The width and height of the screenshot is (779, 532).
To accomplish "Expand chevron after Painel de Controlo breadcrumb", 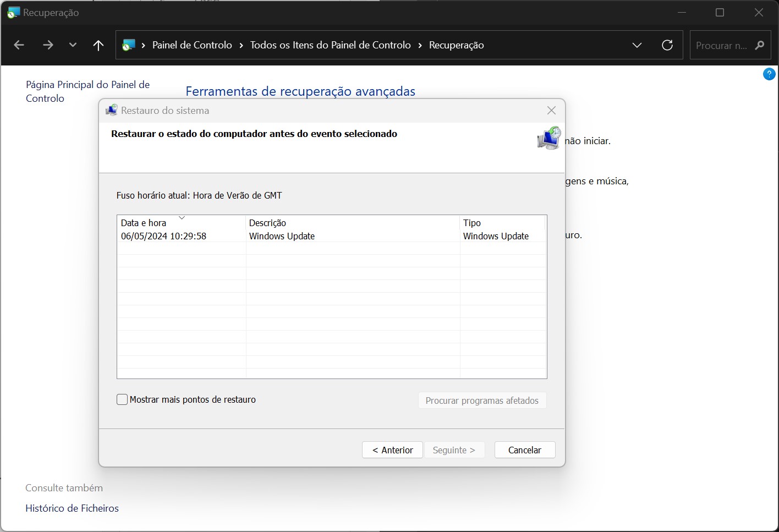I will click(241, 45).
